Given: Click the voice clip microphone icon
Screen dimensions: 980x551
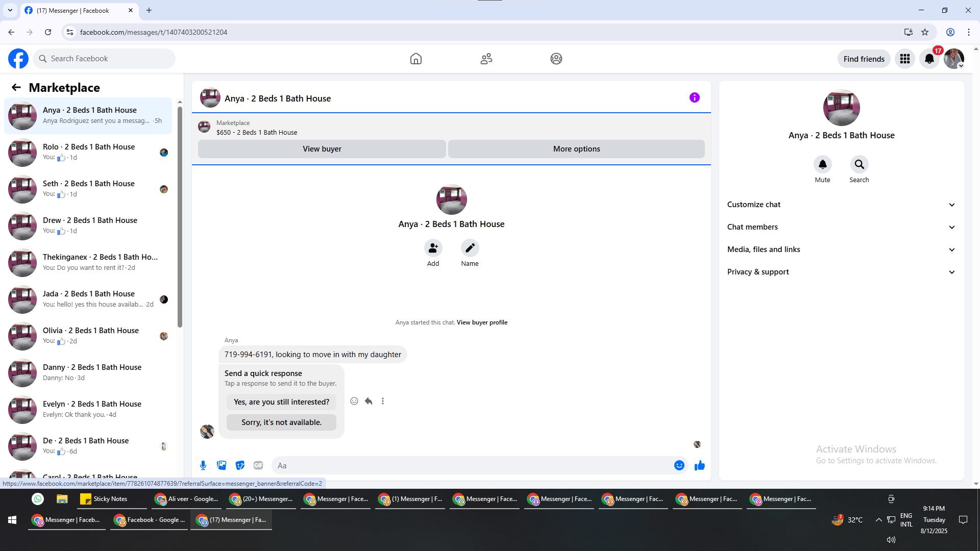Looking at the screenshot, I should coord(203,465).
